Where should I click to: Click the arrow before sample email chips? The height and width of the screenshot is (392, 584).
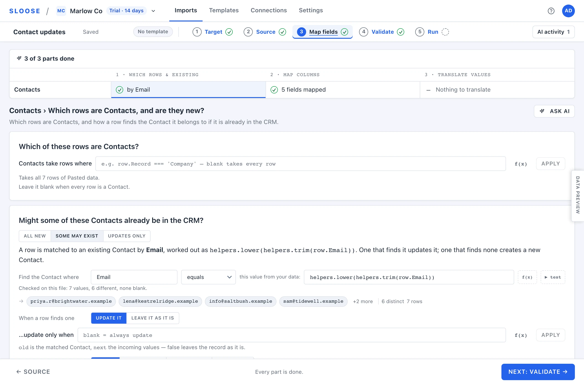[x=21, y=301]
